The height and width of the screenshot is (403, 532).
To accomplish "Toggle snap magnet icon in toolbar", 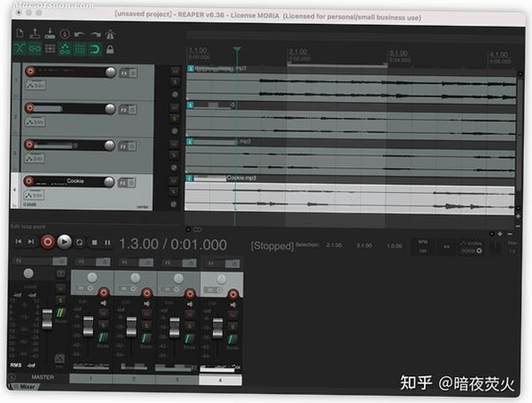I will tap(95, 49).
